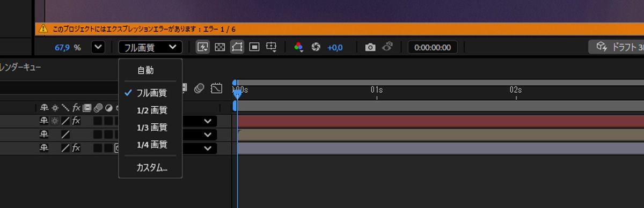Select the tan layer bar in the timeline

click(x=440, y=135)
